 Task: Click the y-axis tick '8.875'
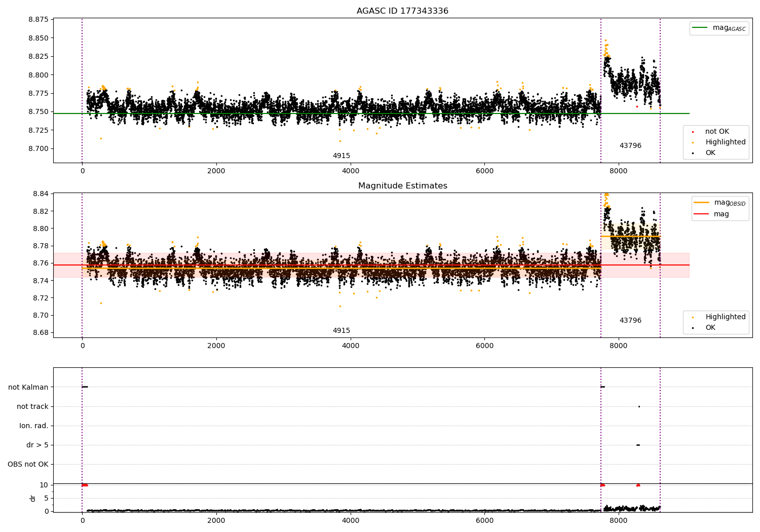coord(39,20)
